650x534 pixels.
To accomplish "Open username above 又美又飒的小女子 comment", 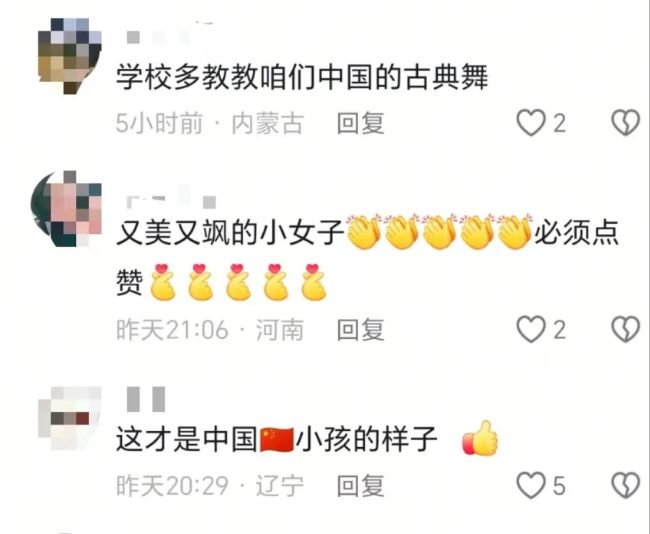I will coord(171,197).
